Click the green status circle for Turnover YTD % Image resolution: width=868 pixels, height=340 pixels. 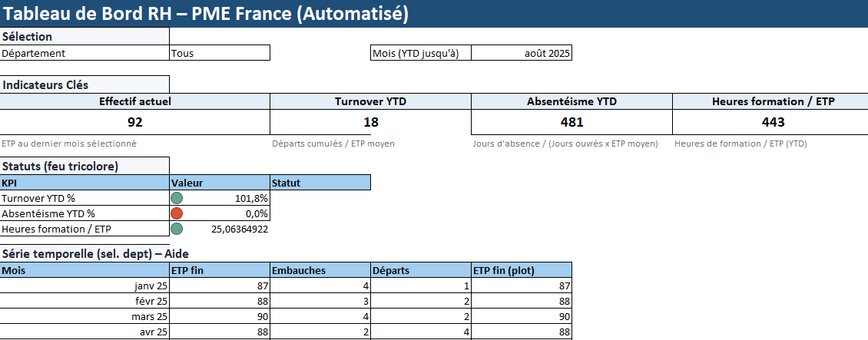(x=177, y=199)
